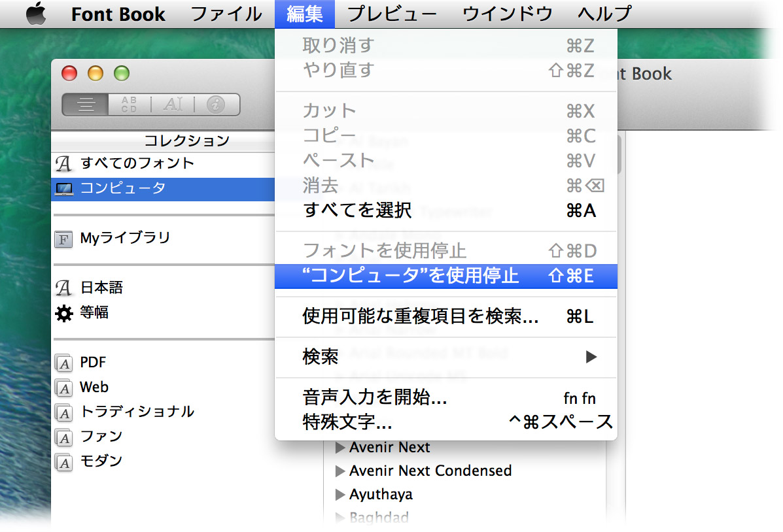783x532 pixels.
Task: Click the コレクション column header
Action: click(x=187, y=141)
